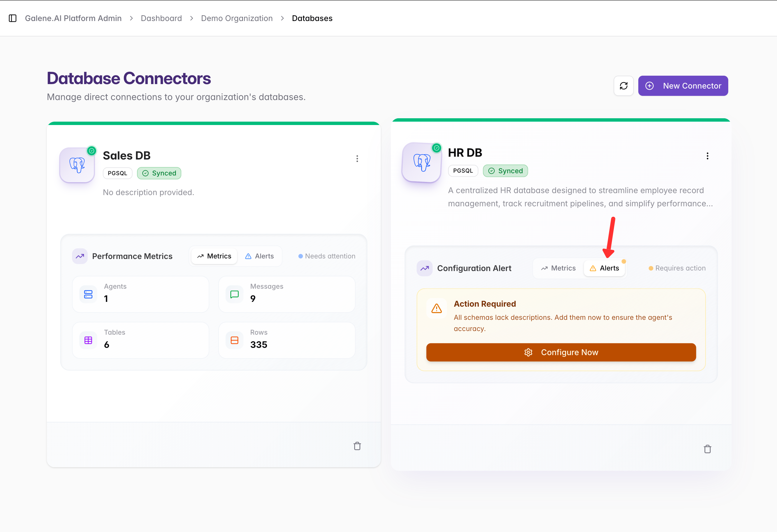Toggle the sidebar panel icon
The height and width of the screenshot is (532, 777).
13,18
